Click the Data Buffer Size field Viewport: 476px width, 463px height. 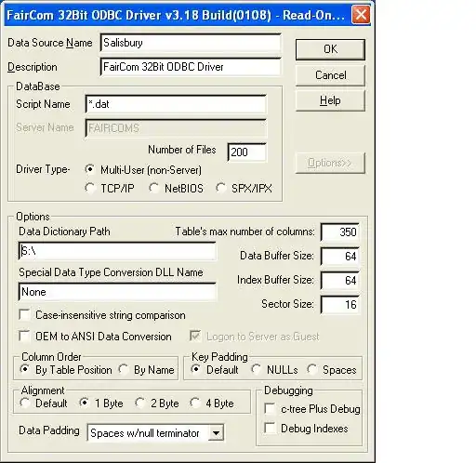tap(340, 257)
